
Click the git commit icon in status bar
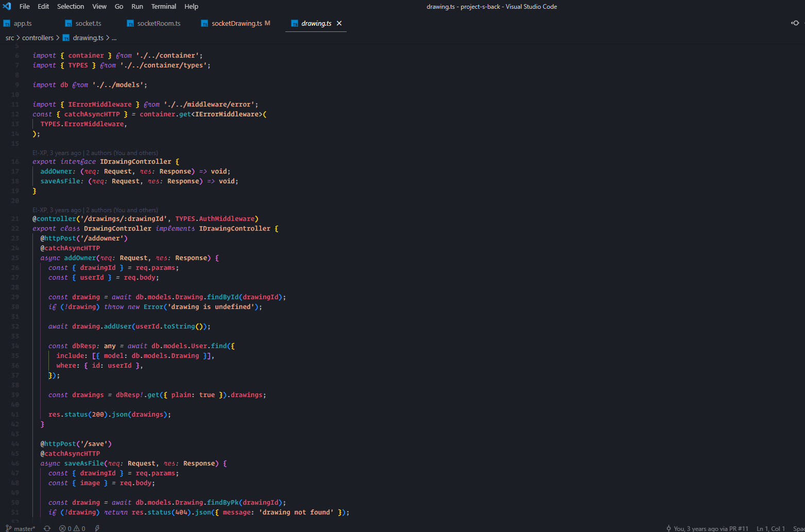[669, 528]
